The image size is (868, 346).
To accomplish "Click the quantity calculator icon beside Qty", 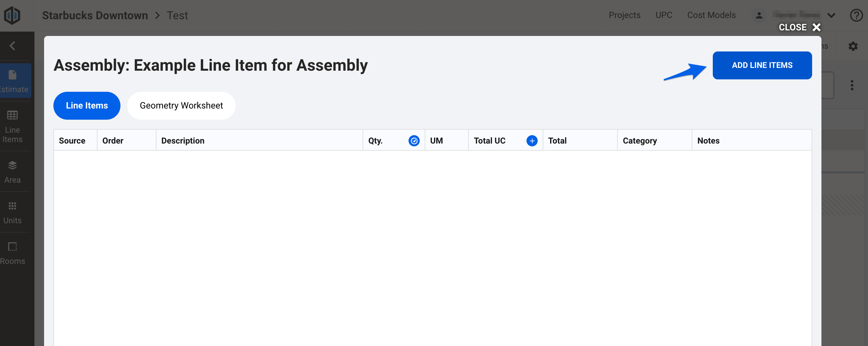I will pyautogui.click(x=414, y=141).
